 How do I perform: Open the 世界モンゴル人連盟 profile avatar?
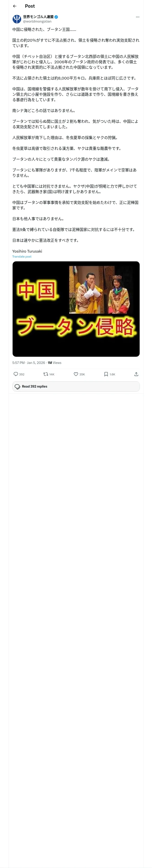(x=17, y=19)
